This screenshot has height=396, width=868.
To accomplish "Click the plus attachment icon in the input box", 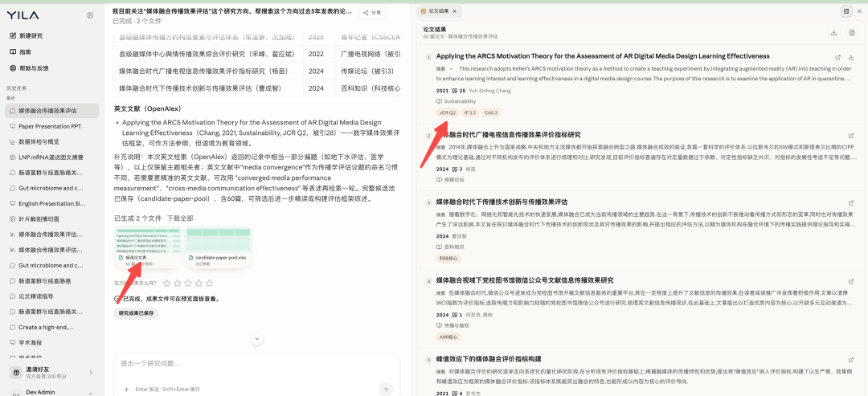I will (127, 390).
